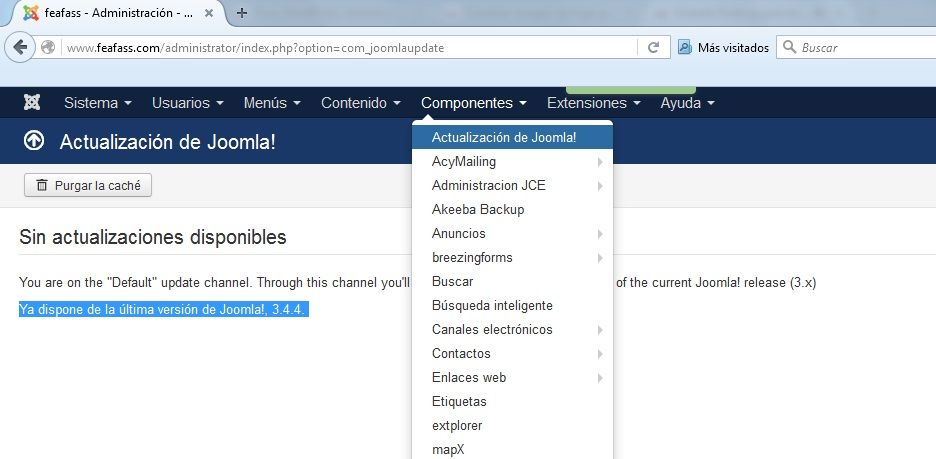Expand the AcyMailing submenu arrow
The width and height of the screenshot is (936, 459).
pyautogui.click(x=600, y=162)
